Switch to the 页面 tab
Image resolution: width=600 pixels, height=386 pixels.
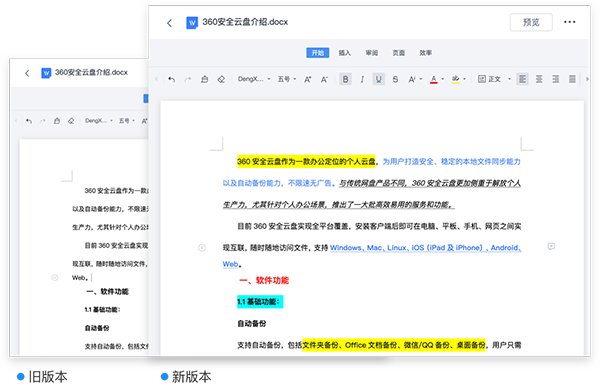pyautogui.click(x=398, y=53)
